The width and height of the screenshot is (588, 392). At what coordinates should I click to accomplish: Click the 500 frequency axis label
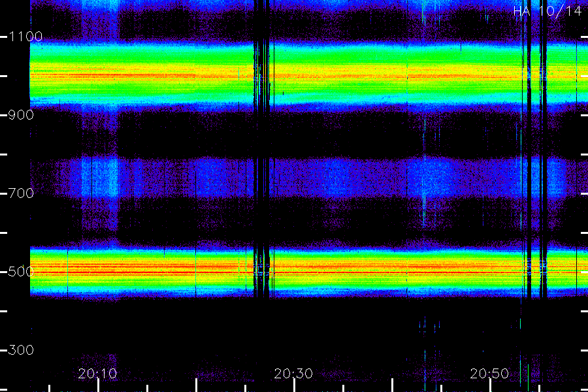point(21,271)
